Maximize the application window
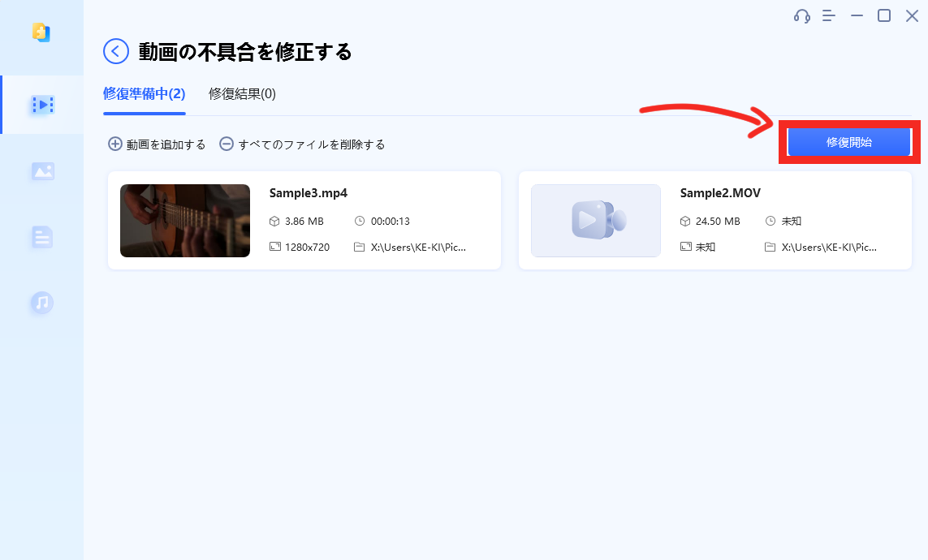The width and height of the screenshot is (928, 560). [x=884, y=15]
